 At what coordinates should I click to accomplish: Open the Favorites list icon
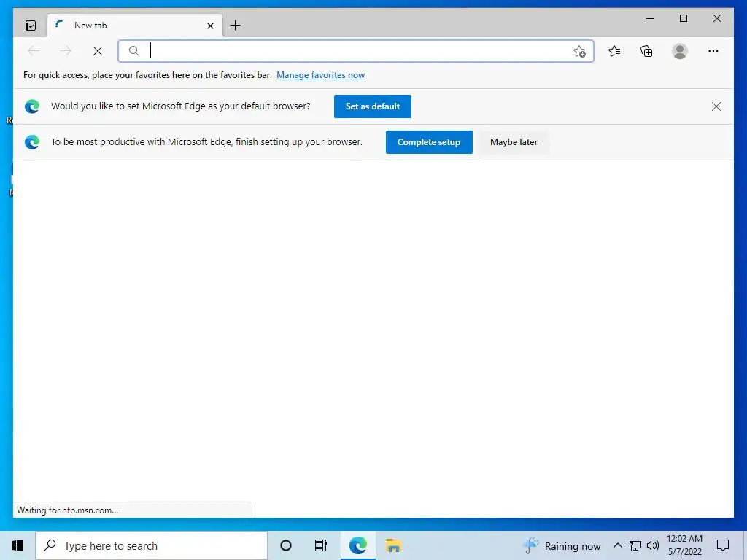coord(614,51)
